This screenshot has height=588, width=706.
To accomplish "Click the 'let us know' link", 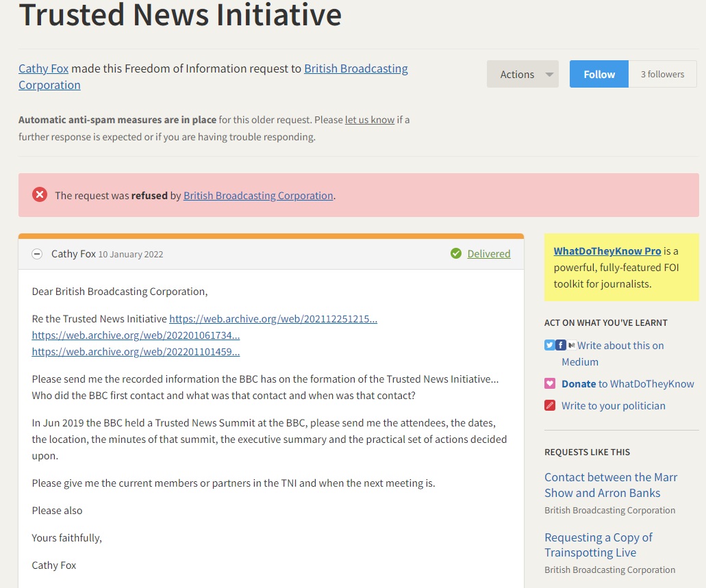I will [370, 120].
